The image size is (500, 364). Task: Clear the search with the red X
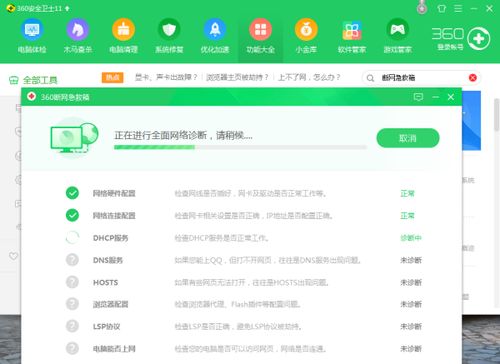click(x=473, y=78)
